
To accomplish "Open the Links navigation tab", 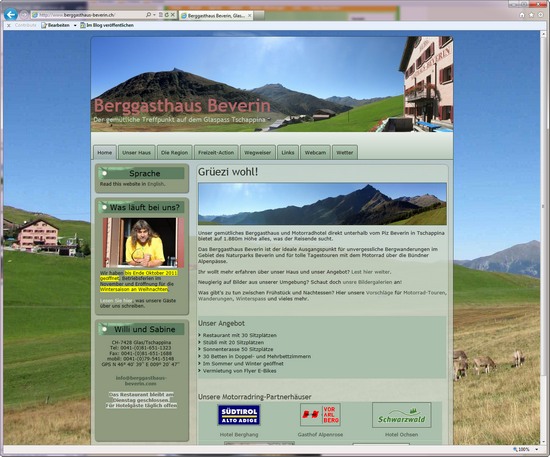I will (x=288, y=152).
